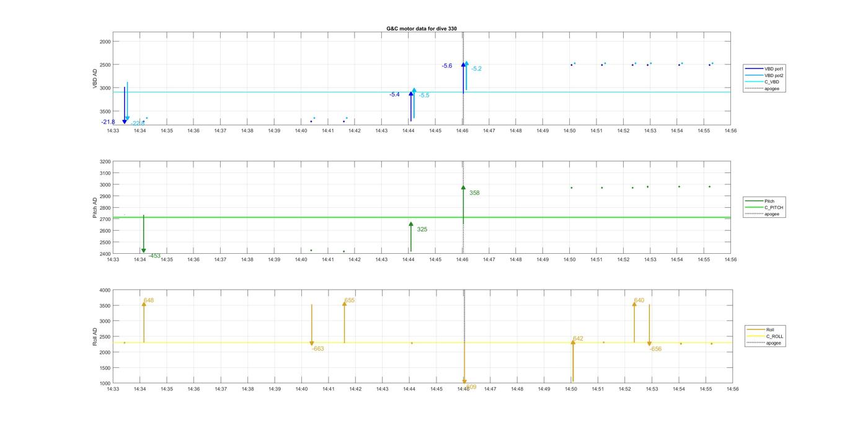The height and width of the screenshot is (430, 868).
Task: Click the '-5.2' VBD data label
Action: pos(476,69)
